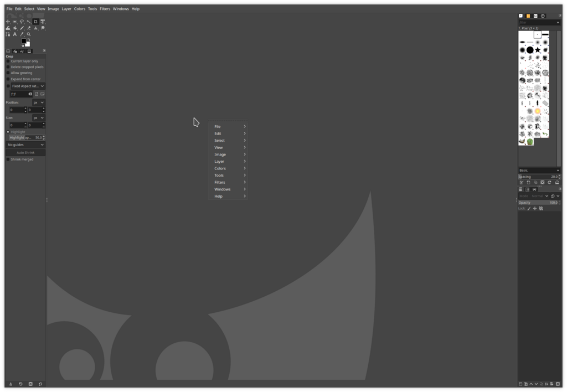567x392 pixels.
Task: Save tool preset at panel bottom
Action: tap(11, 384)
